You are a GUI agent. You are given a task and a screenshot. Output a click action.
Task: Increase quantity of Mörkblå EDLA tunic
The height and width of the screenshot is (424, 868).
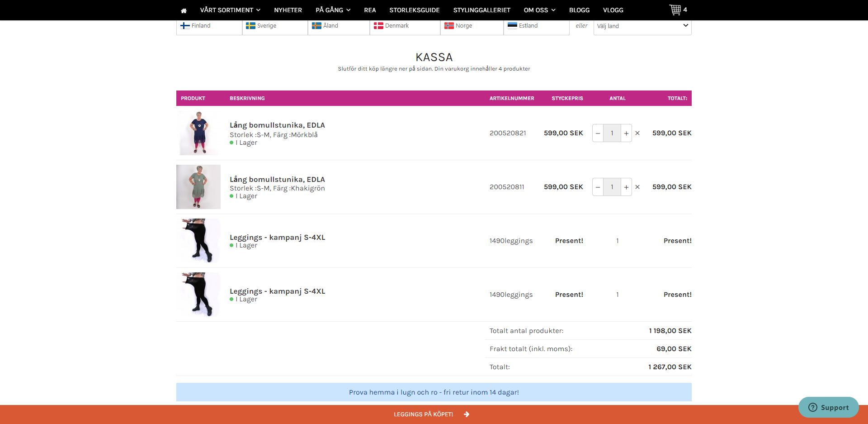click(x=626, y=133)
